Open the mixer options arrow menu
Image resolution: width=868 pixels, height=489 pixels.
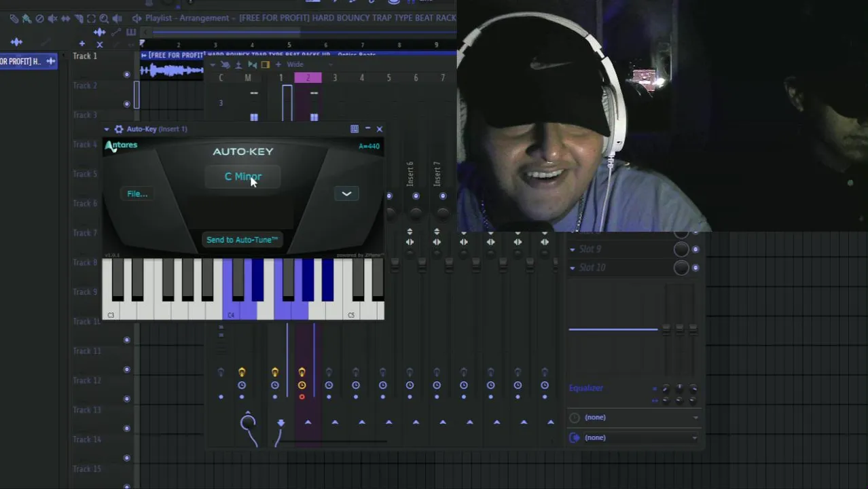(x=212, y=65)
